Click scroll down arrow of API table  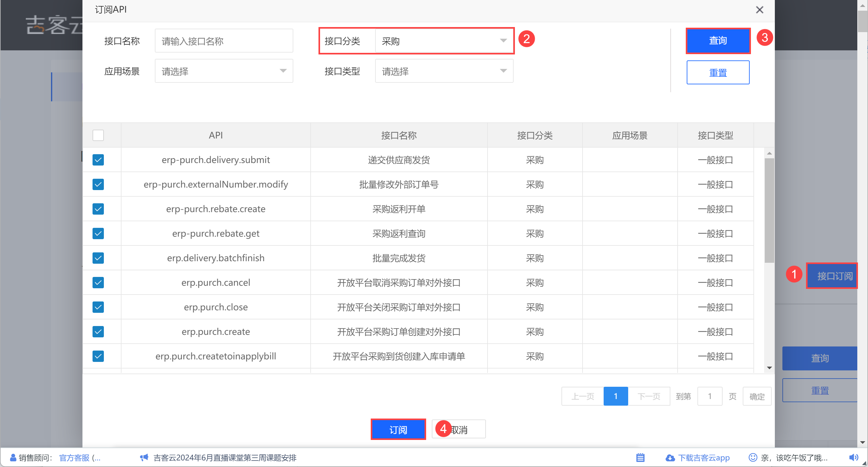click(x=769, y=368)
